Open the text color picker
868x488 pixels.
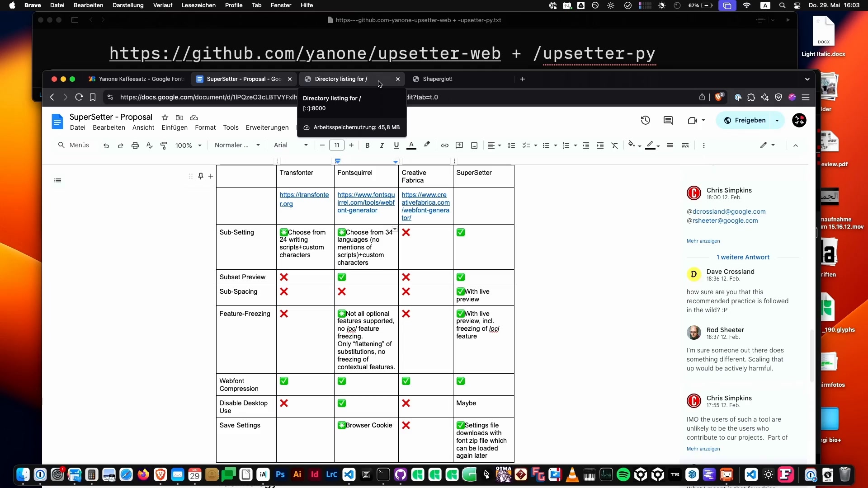[x=411, y=145]
